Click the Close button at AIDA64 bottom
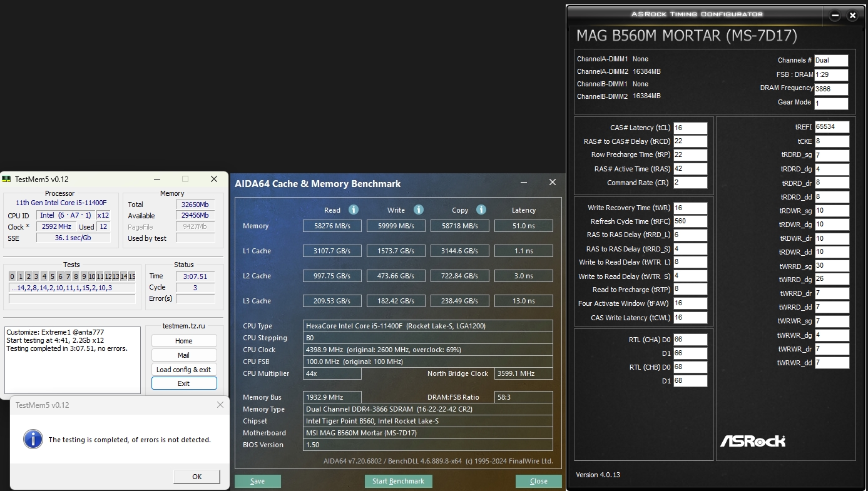 pyautogui.click(x=539, y=482)
